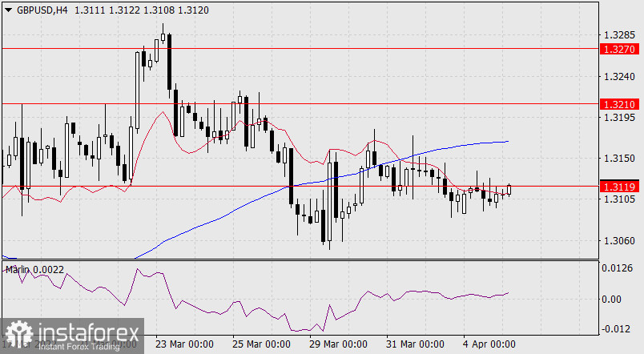This screenshot has width=644, height=354.
Task: Select the horizontal red line at 1.3210
Action: click(x=300, y=103)
